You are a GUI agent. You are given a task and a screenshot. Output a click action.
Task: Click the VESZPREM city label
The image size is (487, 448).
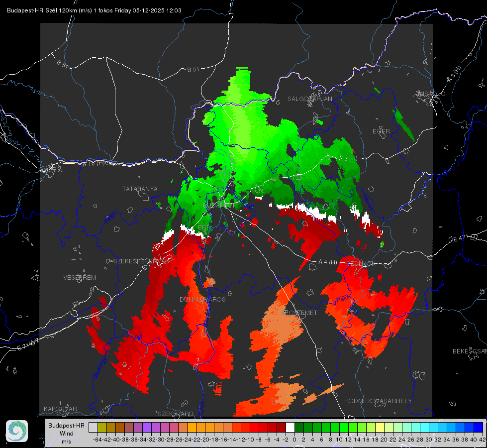pos(80,278)
